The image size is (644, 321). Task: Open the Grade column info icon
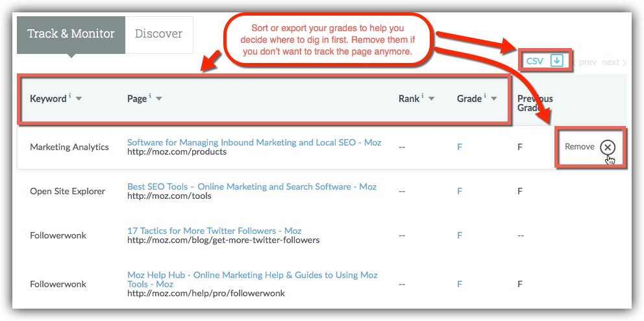pyautogui.click(x=485, y=96)
